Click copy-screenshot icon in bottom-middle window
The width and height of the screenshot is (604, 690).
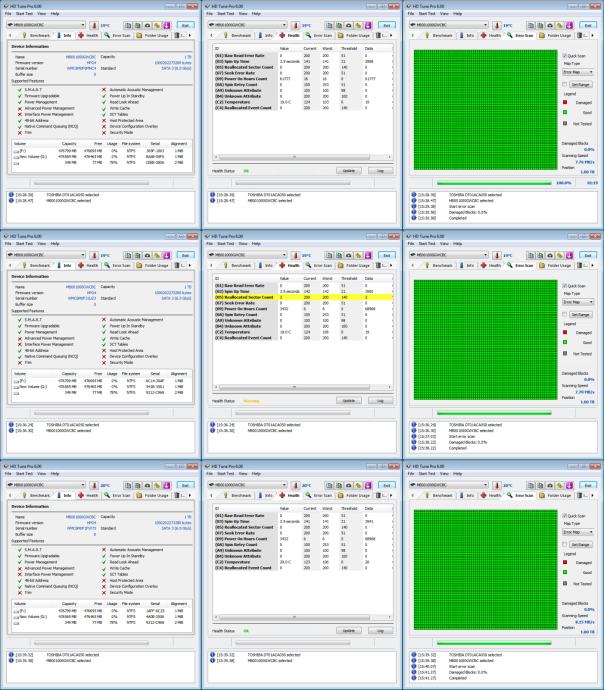[x=339, y=485]
